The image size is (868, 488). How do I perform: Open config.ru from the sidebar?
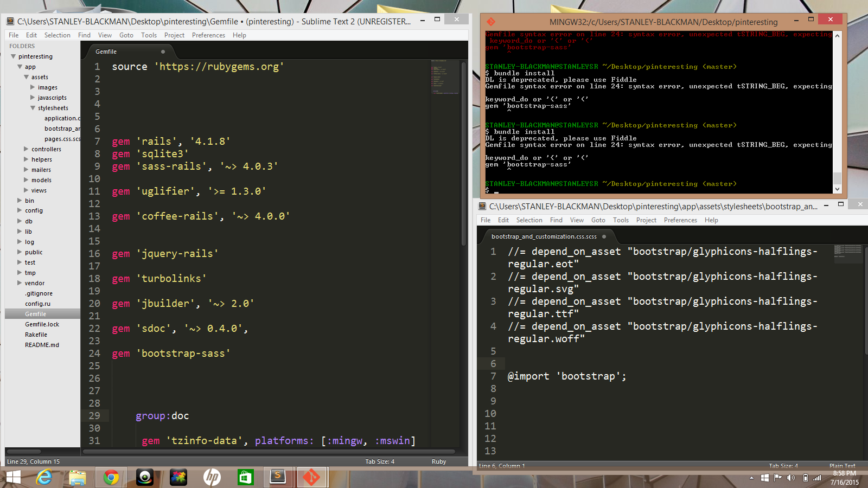point(37,304)
